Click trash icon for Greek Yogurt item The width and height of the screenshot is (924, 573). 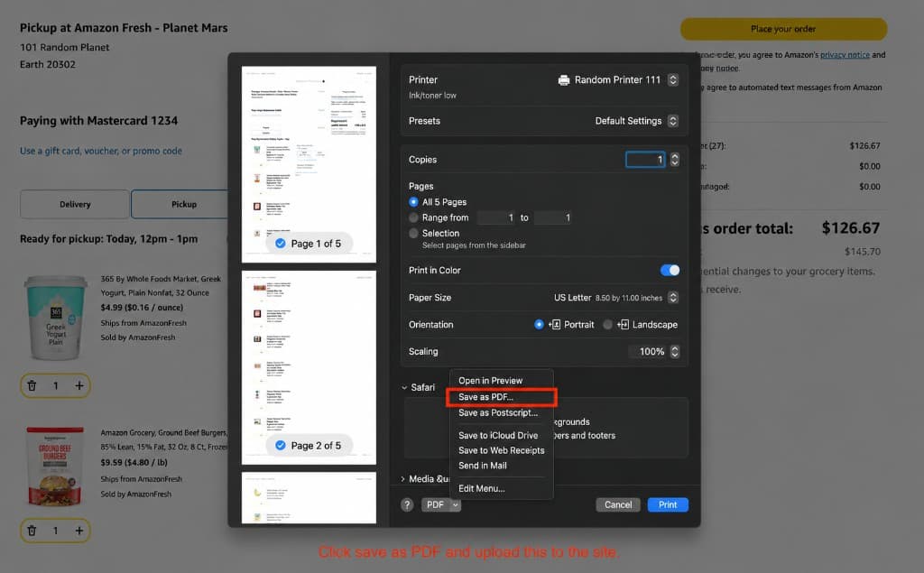point(32,385)
